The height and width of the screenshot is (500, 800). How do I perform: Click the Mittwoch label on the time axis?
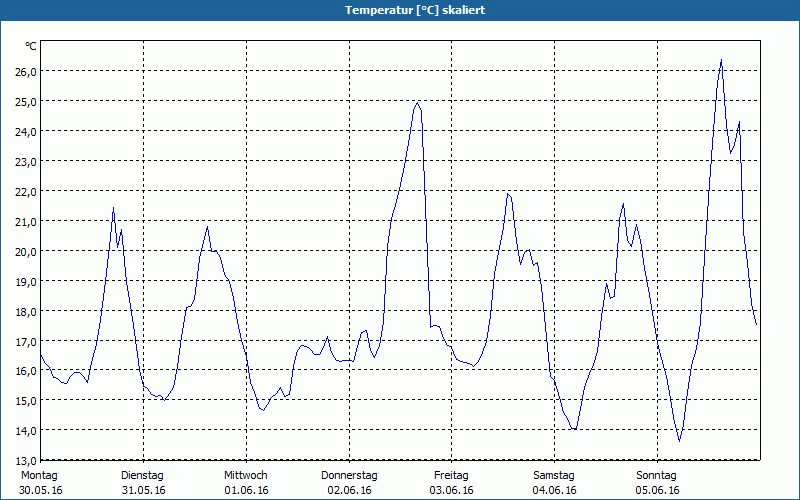(x=245, y=475)
